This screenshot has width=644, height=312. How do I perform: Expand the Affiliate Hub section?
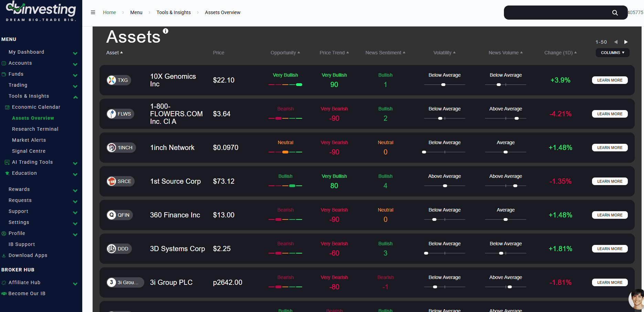point(75,284)
